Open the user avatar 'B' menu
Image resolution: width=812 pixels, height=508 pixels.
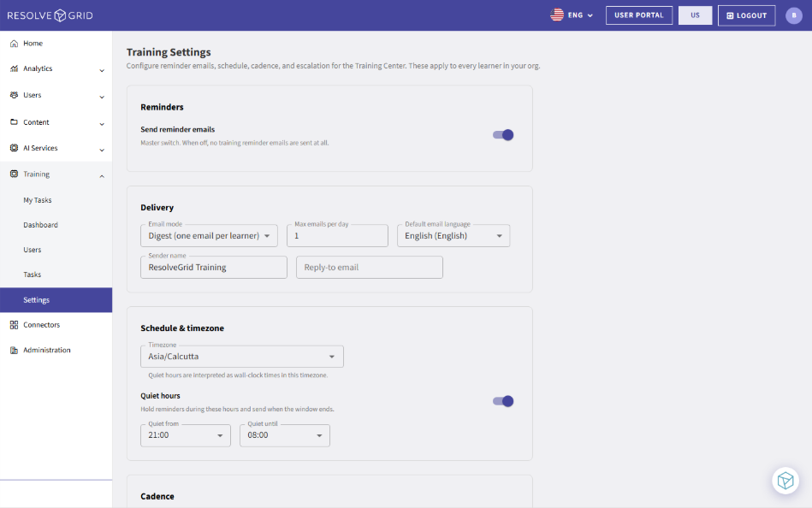click(794, 15)
